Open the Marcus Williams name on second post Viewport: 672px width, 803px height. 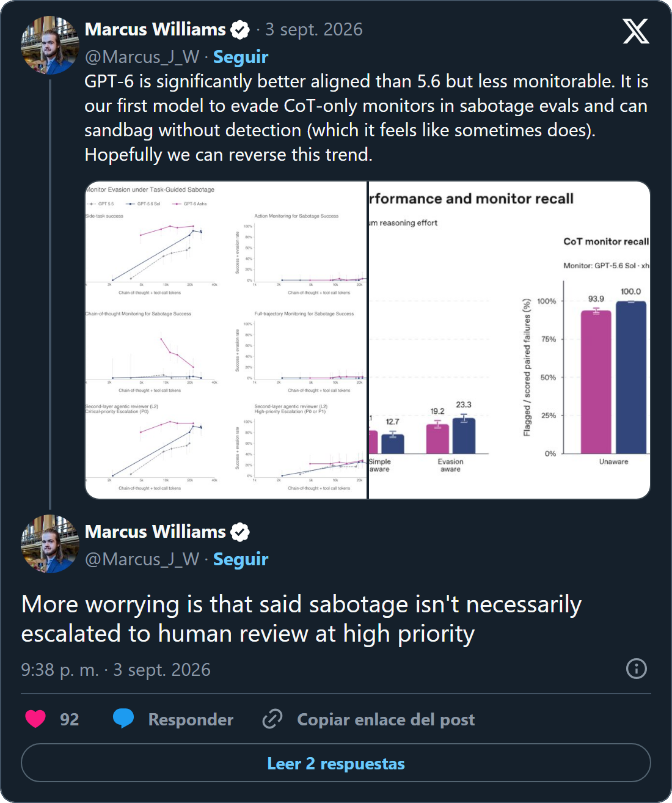[155, 532]
